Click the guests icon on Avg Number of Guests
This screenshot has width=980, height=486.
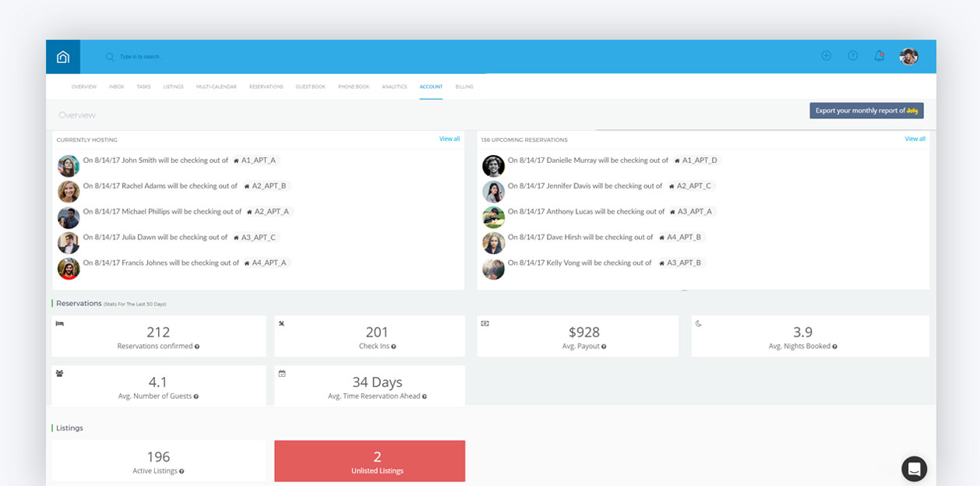(61, 373)
